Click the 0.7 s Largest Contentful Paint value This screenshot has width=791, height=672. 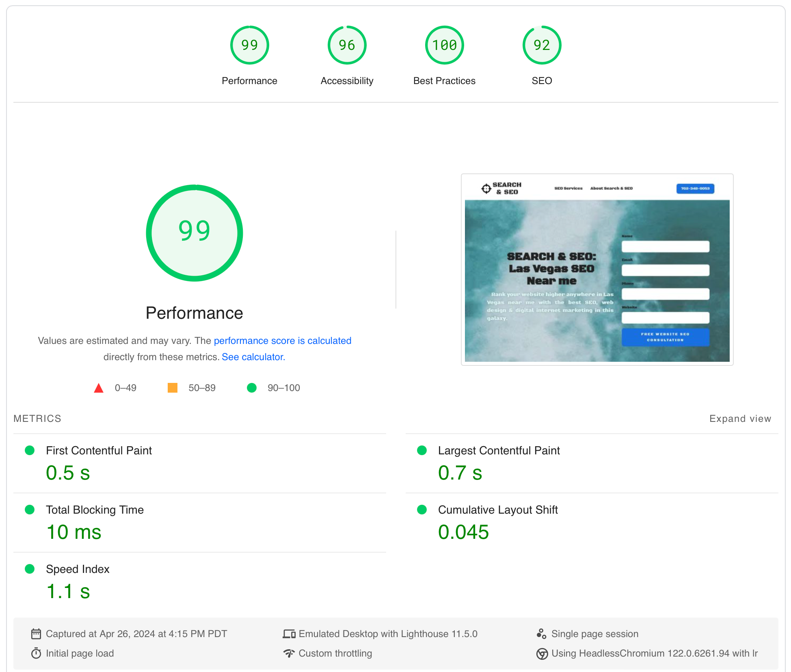point(460,473)
